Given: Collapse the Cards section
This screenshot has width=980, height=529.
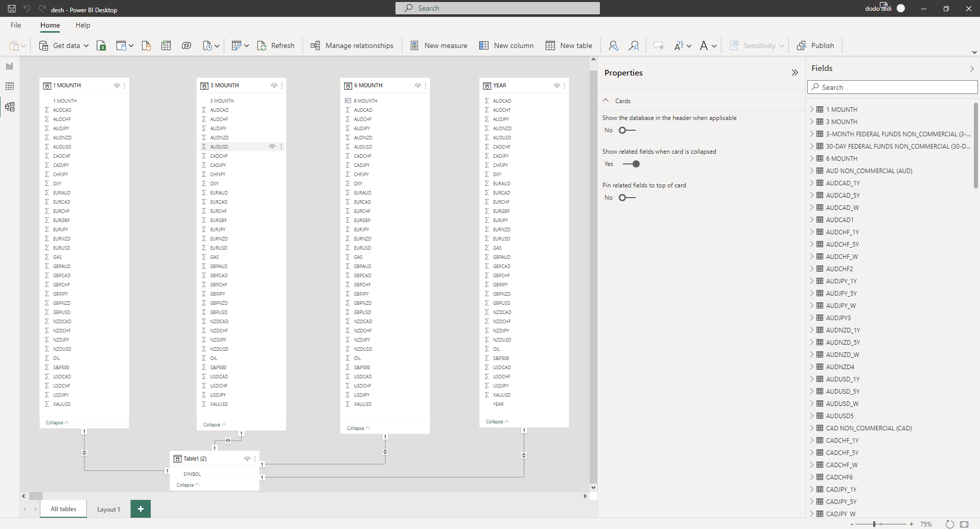Looking at the screenshot, I should [x=605, y=101].
